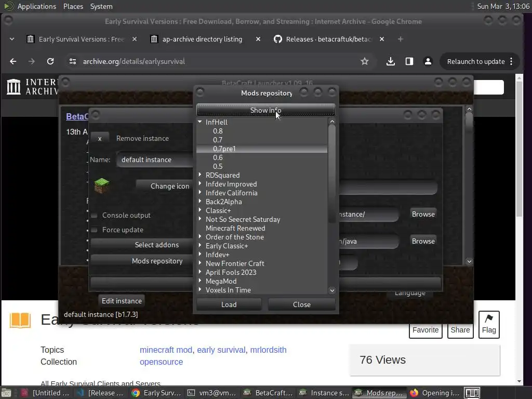
Task: Expand the RDSquared node
Action: [x=200, y=175]
